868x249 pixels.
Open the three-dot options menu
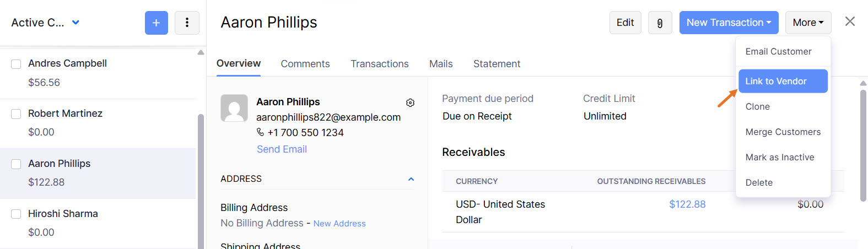click(187, 23)
